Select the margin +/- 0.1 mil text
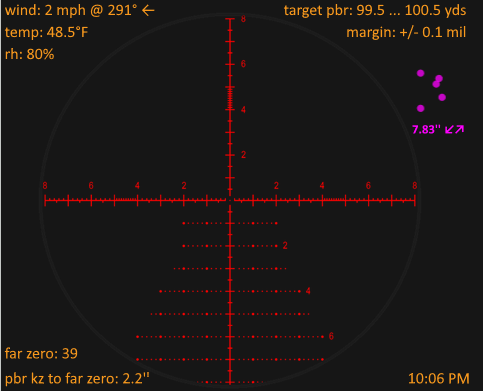This screenshot has width=483, height=391. tap(406, 33)
